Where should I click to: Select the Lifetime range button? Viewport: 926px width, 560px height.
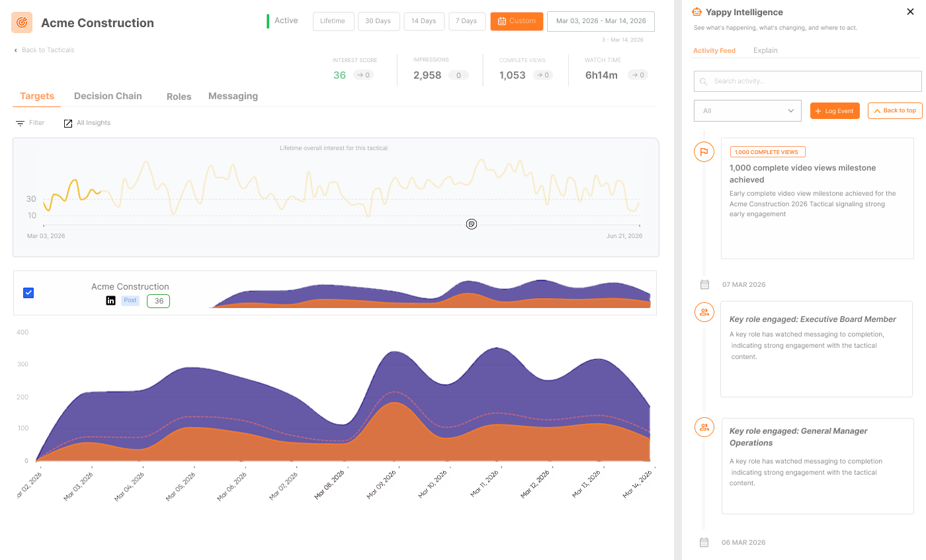(x=333, y=21)
